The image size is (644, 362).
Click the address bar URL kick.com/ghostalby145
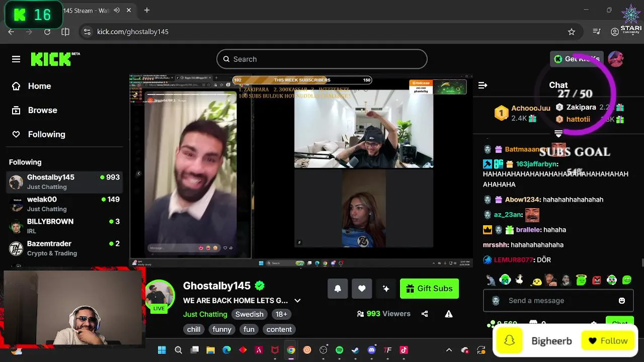coord(133,32)
